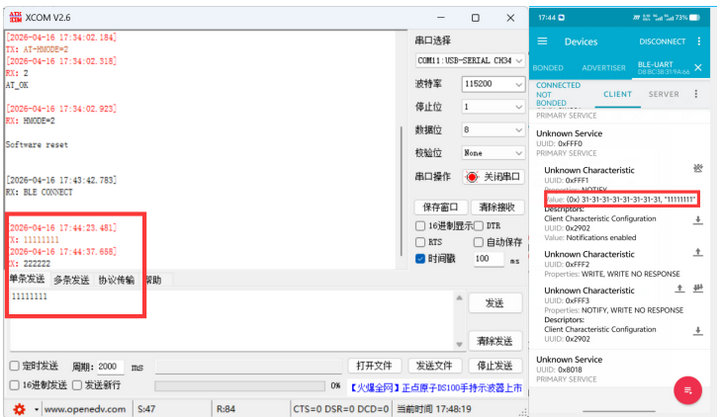Click the 停止发送 stop sending button

[495, 366]
